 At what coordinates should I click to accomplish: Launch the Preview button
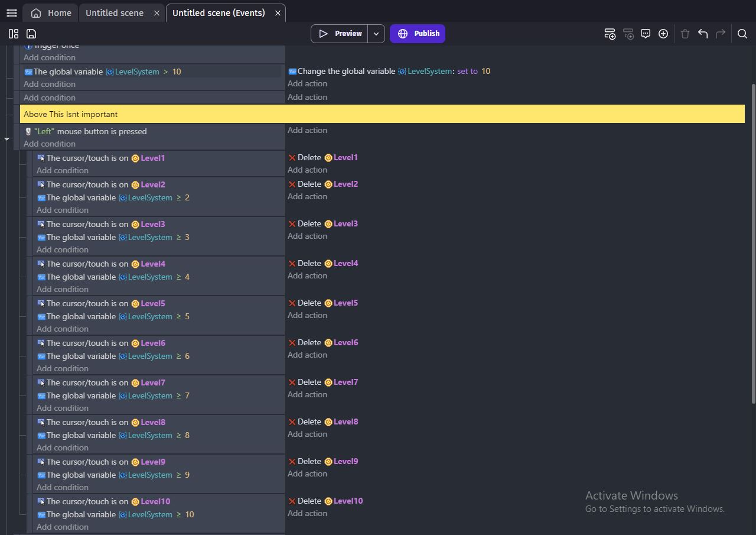point(340,34)
